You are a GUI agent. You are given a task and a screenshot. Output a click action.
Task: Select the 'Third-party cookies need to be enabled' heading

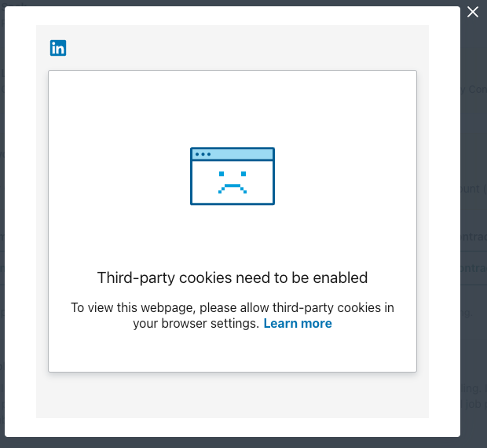pos(233,277)
